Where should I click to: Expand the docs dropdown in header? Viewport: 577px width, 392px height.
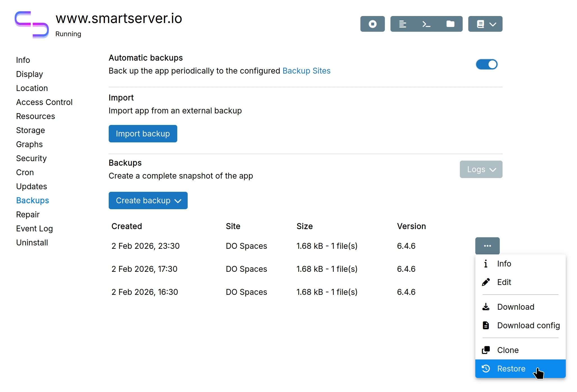[485, 24]
